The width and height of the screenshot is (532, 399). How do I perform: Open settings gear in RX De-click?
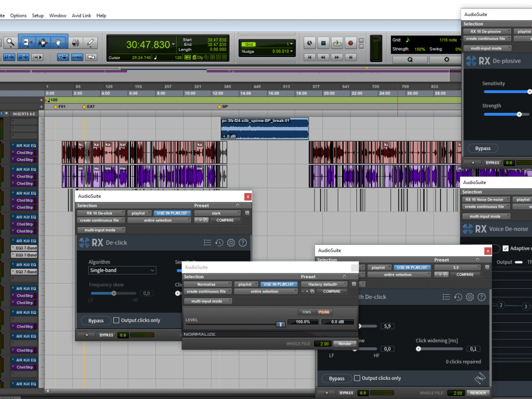tap(231, 243)
